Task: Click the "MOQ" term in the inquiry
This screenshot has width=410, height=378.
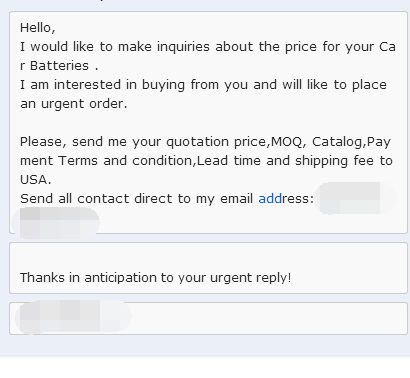Action: [286, 142]
